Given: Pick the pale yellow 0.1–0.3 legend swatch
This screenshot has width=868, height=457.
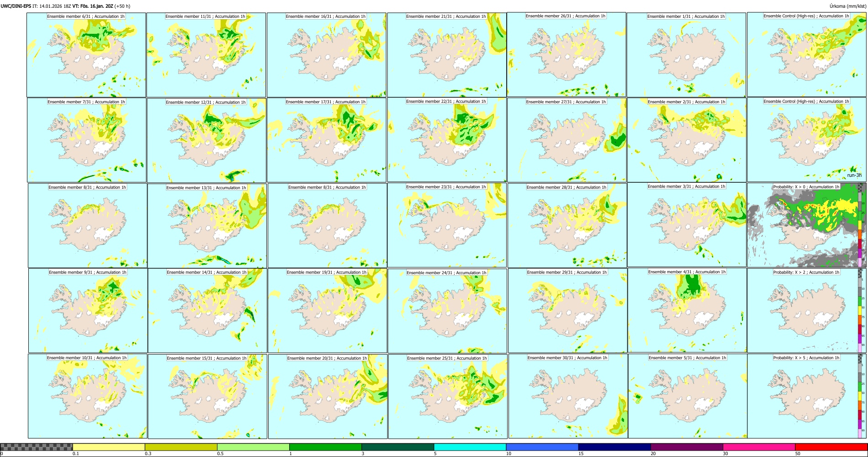Looking at the screenshot, I should click(x=109, y=447).
